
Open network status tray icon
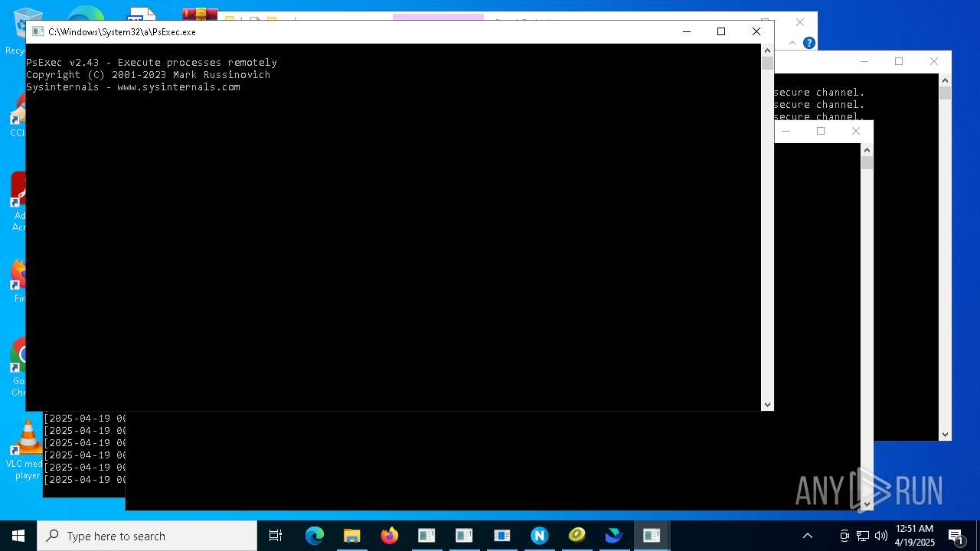pos(863,536)
